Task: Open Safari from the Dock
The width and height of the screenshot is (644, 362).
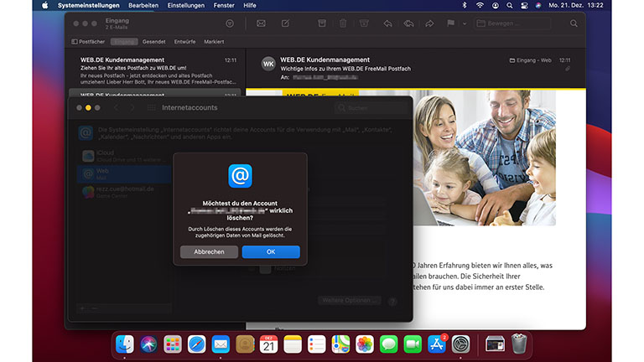Action: [x=197, y=344]
